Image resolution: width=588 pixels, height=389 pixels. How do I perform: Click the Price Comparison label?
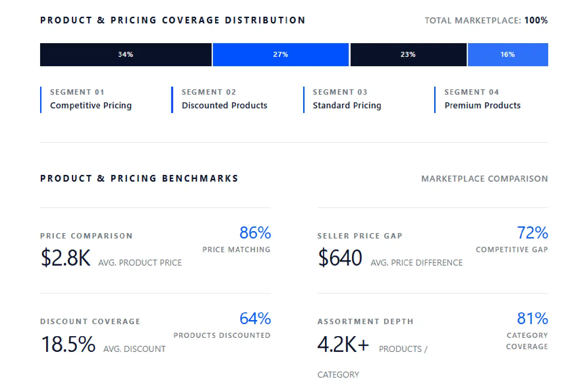86,236
